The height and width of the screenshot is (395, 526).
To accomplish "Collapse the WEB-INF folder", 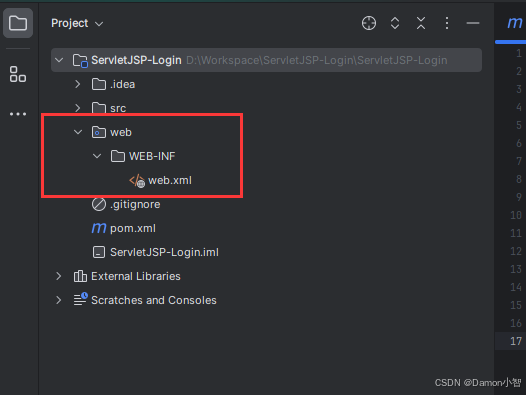I will point(97,156).
